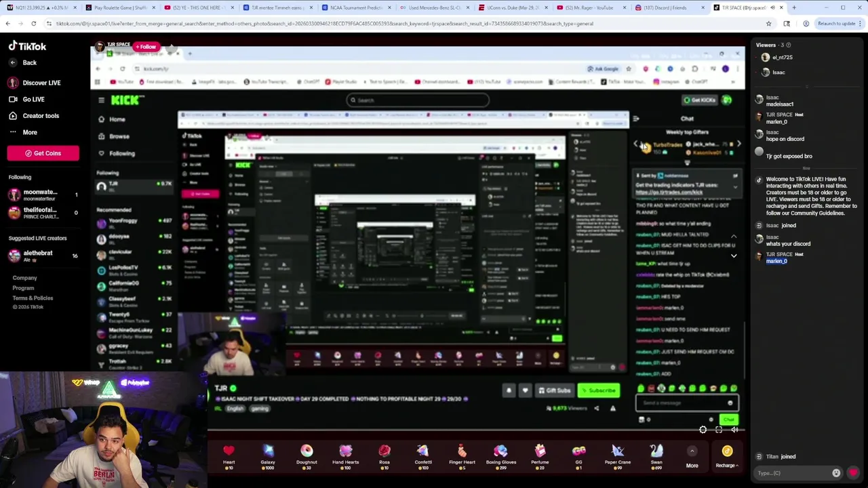Click the browser address bar URL
This screenshot has height=488, width=868.
324,24
